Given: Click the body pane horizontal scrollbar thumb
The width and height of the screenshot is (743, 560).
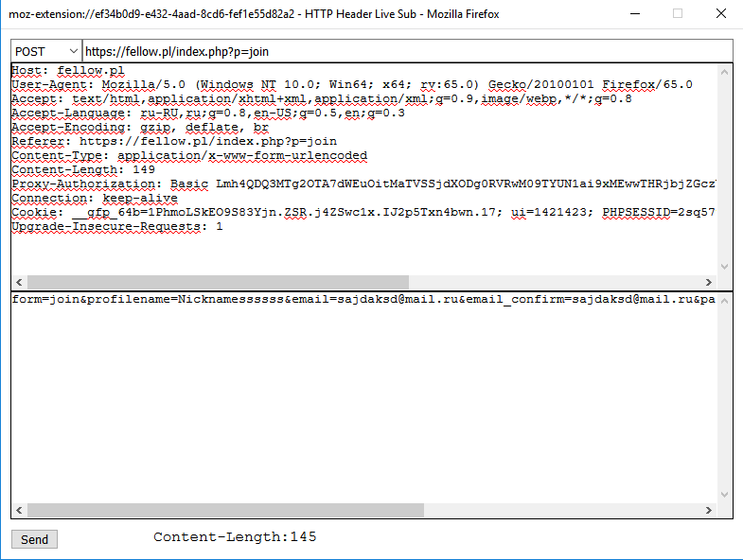Looking at the screenshot, I should click(225, 510).
